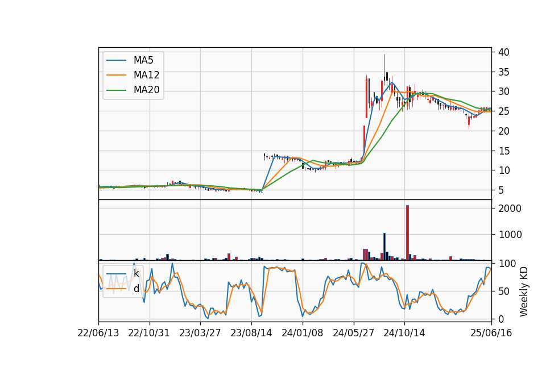The image size is (546, 392).
Task: Click the orange MA12 legend line sample
Action: 116,75
